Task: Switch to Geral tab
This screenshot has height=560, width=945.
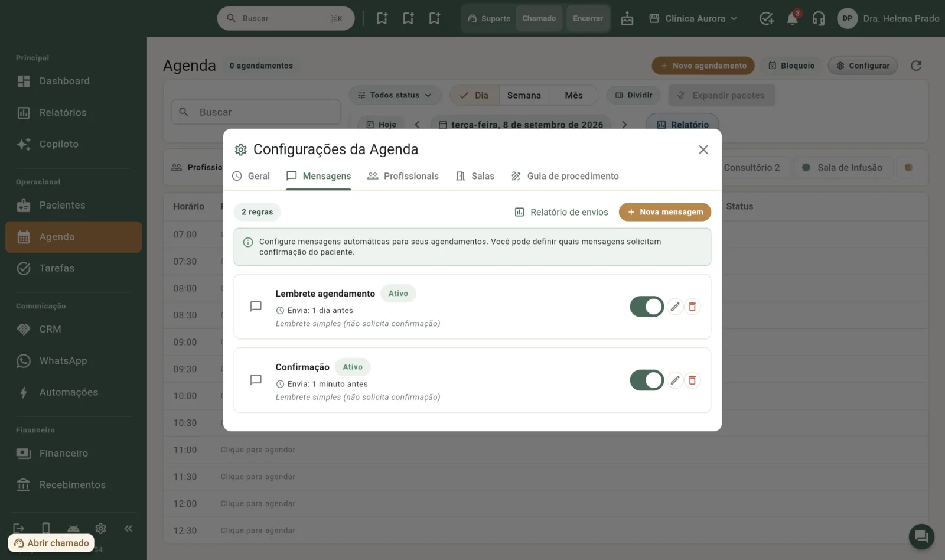Action: click(251, 176)
